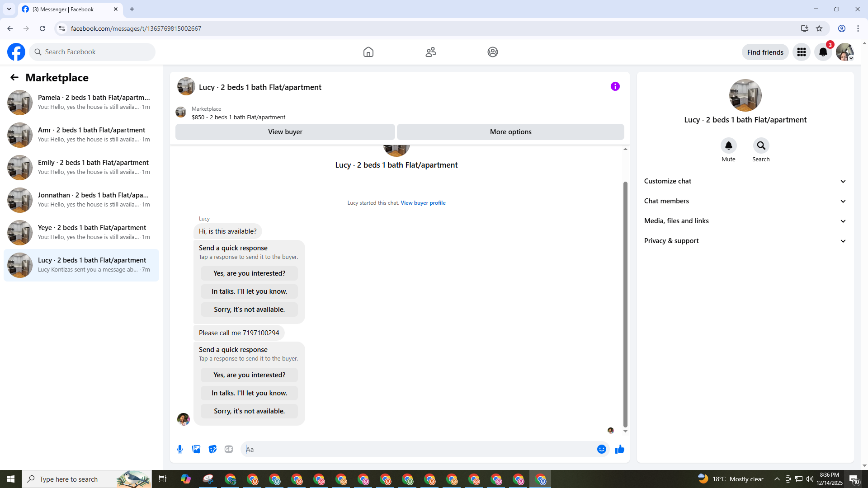868x488 pixels.
Task: Attach a photo using the image icon
Action: [x=196, y=449]
